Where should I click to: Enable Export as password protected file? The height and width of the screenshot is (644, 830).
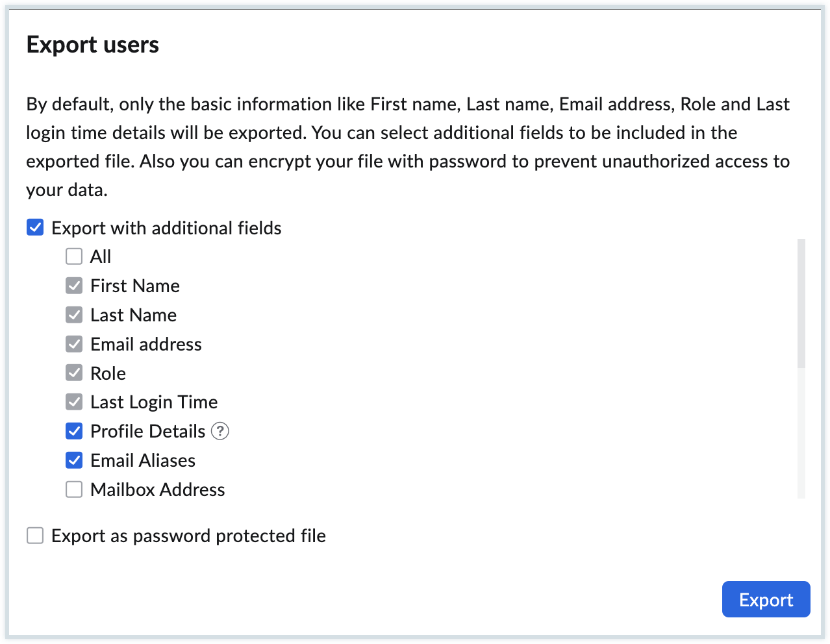coord(35,536)
